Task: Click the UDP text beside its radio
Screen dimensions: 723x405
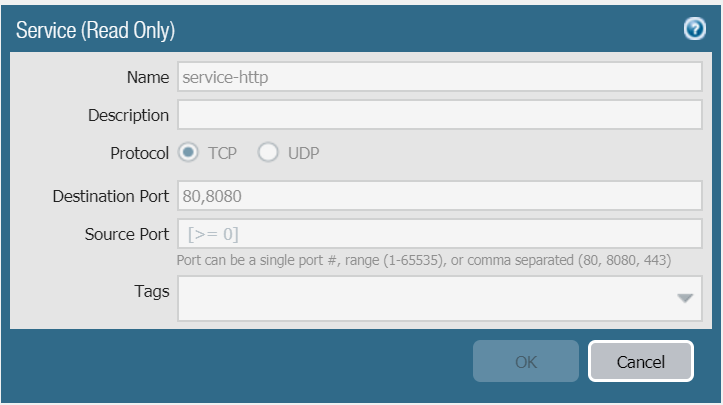Action: [304, 154]
